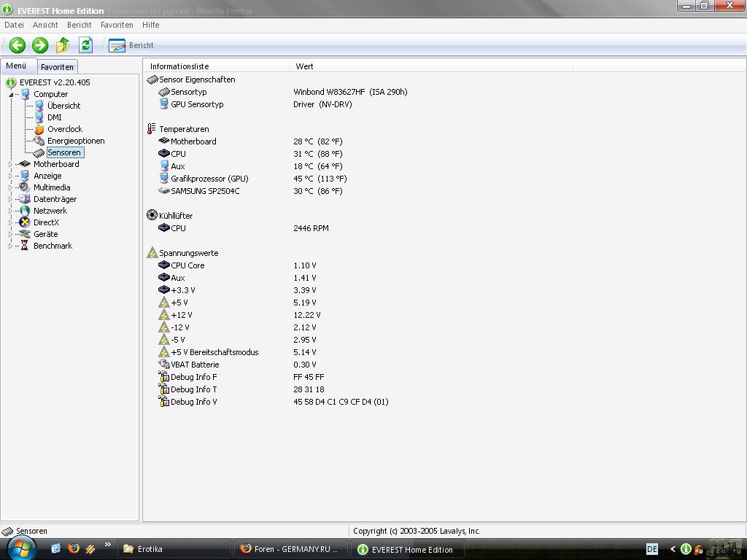Expand the Multimedia tree node
The height and width of the screenshot is (560, 747).
(10, 187)
